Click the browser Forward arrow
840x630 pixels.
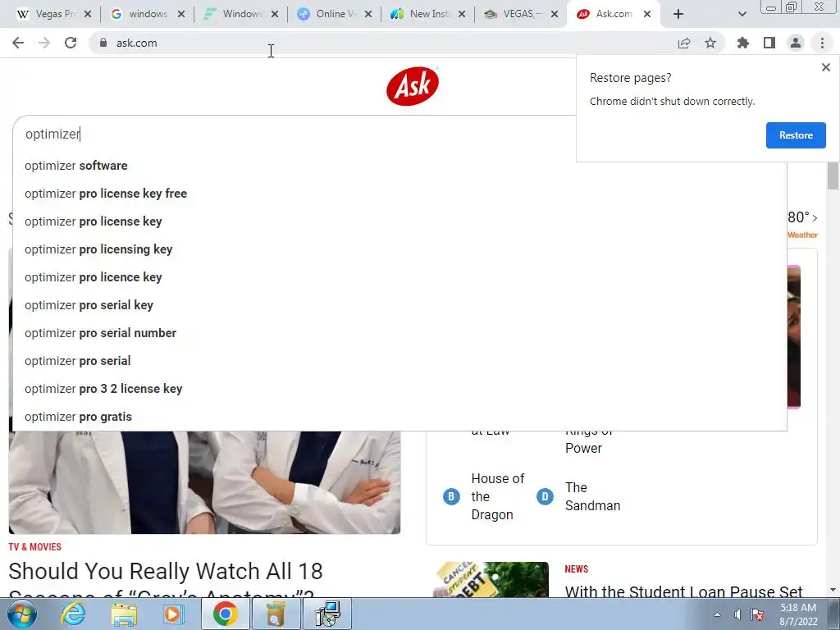click(x=44, y=43)
